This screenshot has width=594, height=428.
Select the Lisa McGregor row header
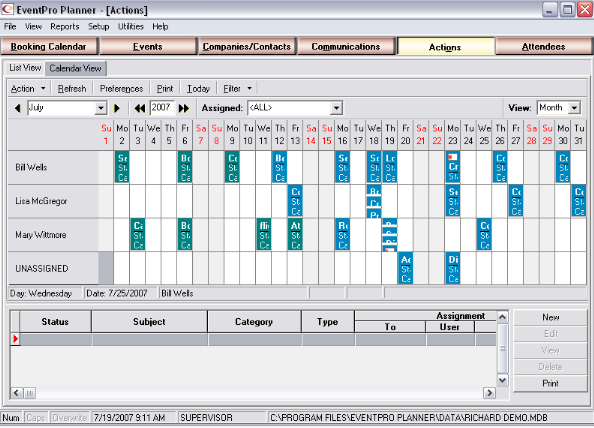[x=53, y=201]
